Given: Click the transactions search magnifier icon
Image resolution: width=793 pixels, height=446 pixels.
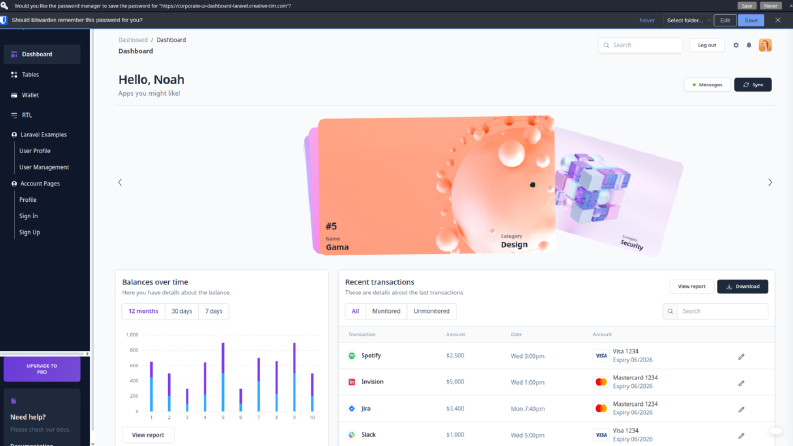Looking at the screenshot, I should click(670, 311).
